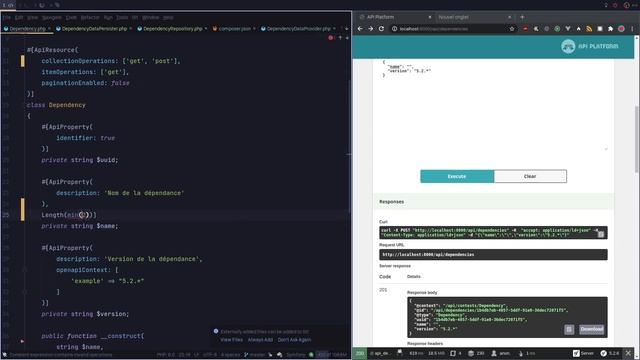Click the browser address bar
Image resolution: width=640 pixels, height=360 pixels.
click(453, 29)
